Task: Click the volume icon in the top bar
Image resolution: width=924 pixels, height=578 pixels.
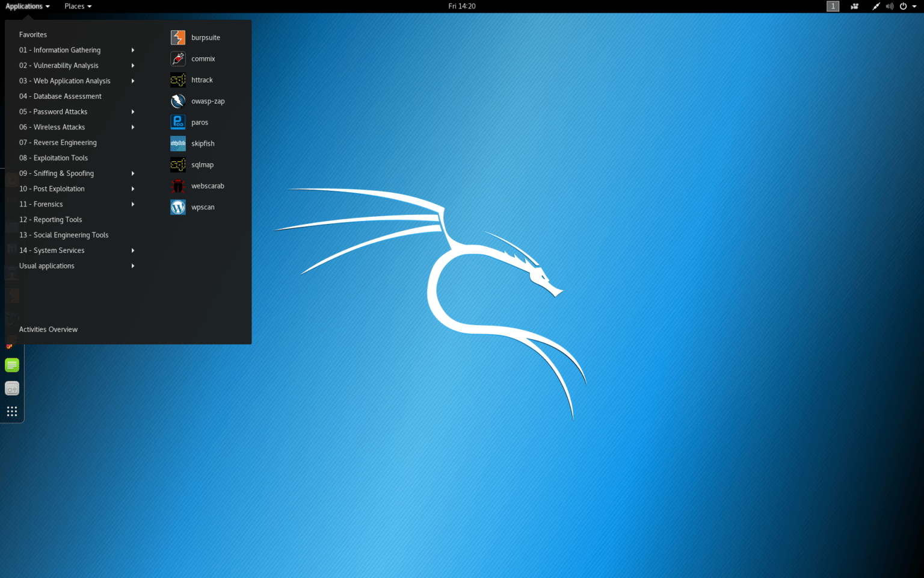Action: [x=890, y=6]
